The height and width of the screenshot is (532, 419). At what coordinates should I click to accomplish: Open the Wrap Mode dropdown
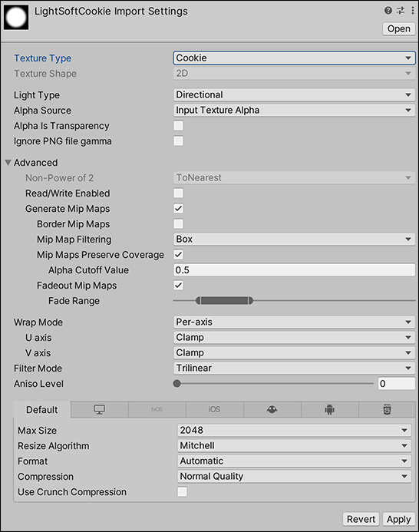click(x=294, y=322)
